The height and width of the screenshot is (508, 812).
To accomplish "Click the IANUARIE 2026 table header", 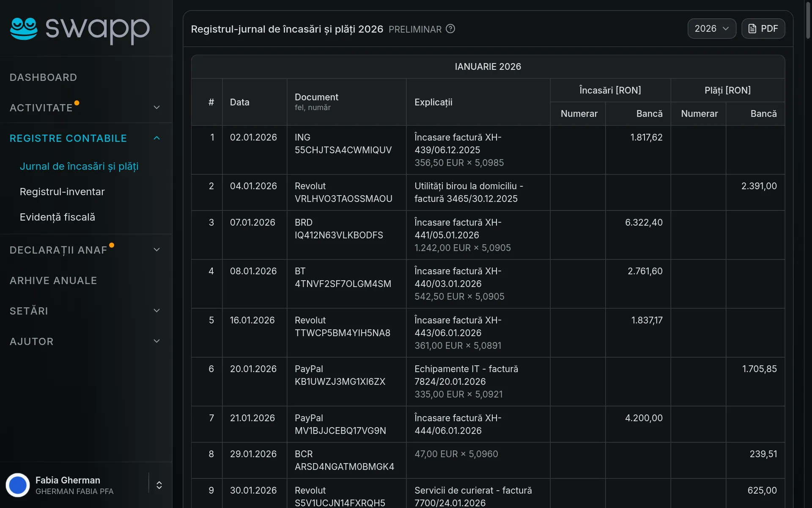I will click(x=488, y=66).
